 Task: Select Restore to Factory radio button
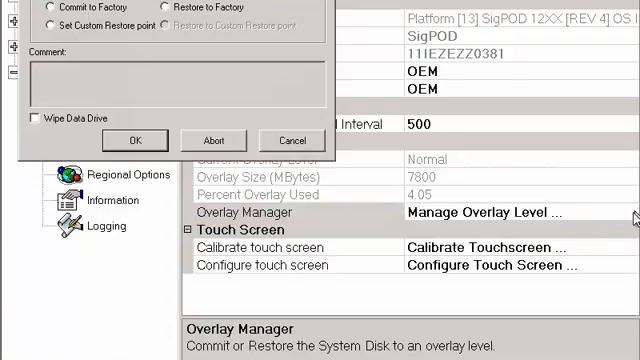[164, 7]
